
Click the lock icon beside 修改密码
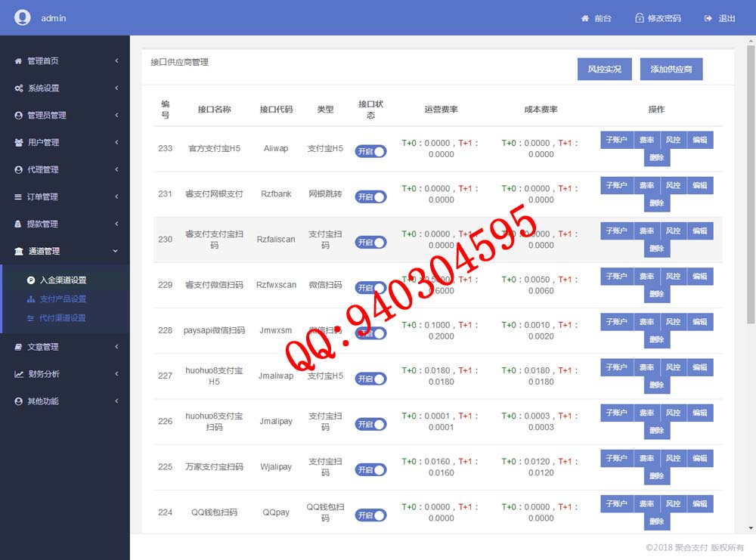pos(640,18)
